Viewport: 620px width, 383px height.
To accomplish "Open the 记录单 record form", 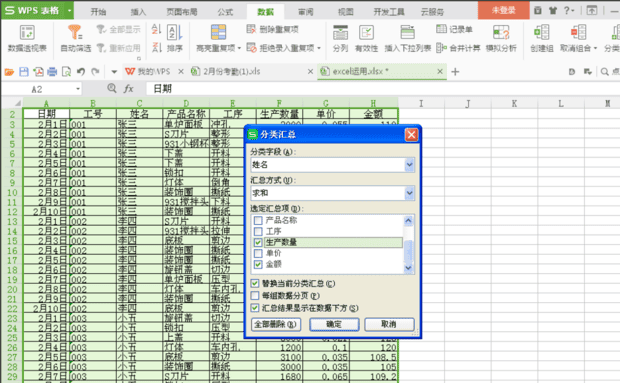I will (x=454, y=29).
